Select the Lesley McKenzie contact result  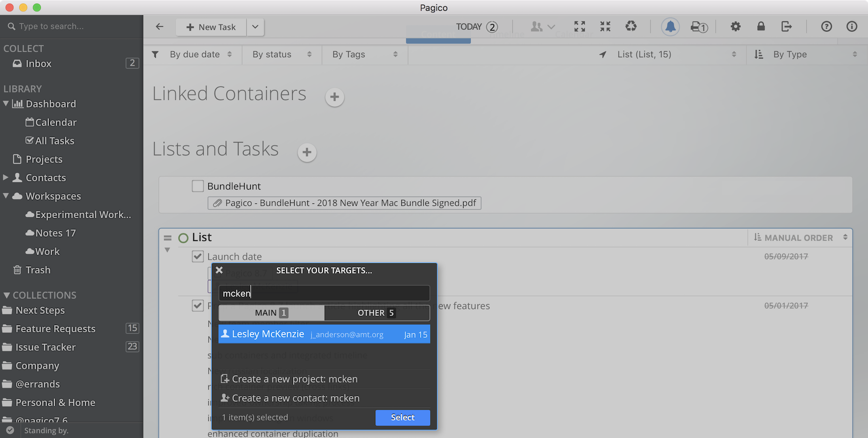(x=324, y=334)
